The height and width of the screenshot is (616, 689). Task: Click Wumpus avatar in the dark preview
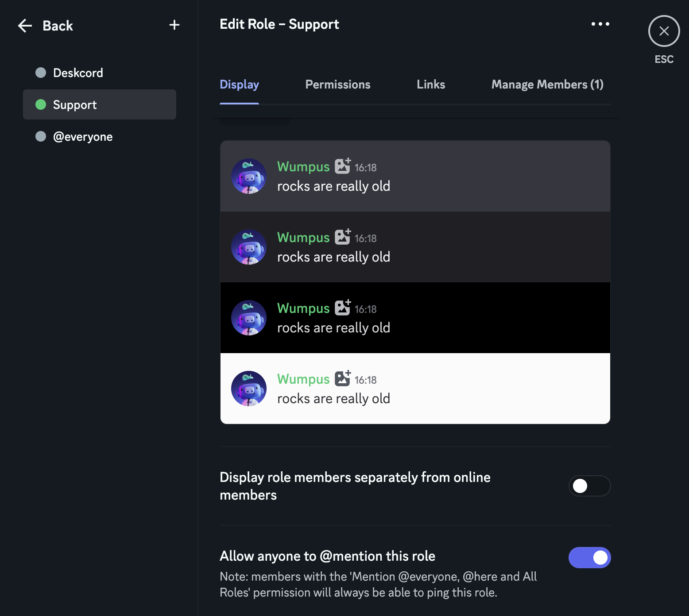pos(249,247)
